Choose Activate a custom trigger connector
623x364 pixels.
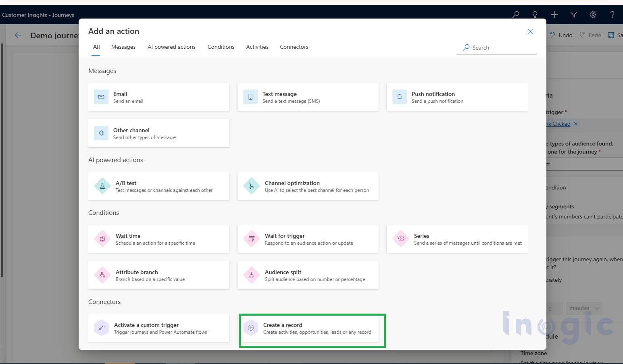159,328
